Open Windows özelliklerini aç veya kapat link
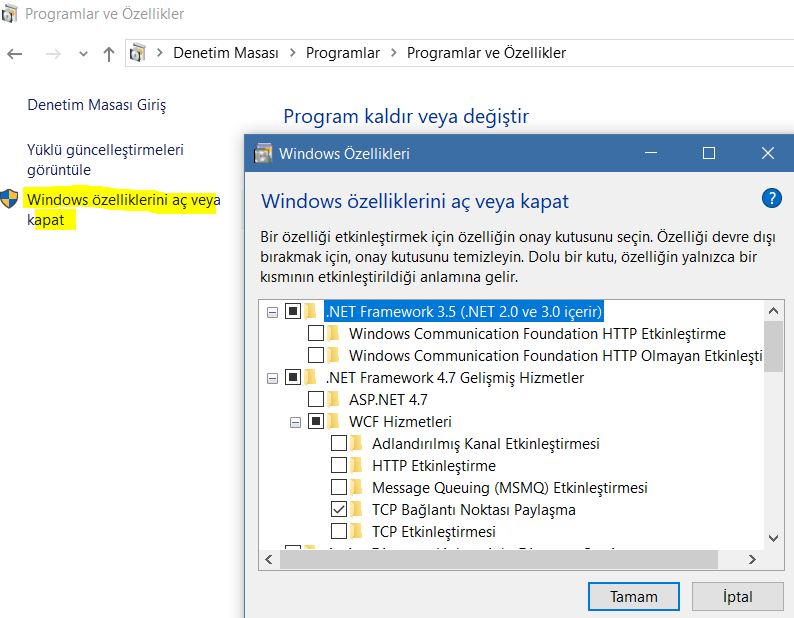Viewport: 794px width, 618px height. click(124, 209)
